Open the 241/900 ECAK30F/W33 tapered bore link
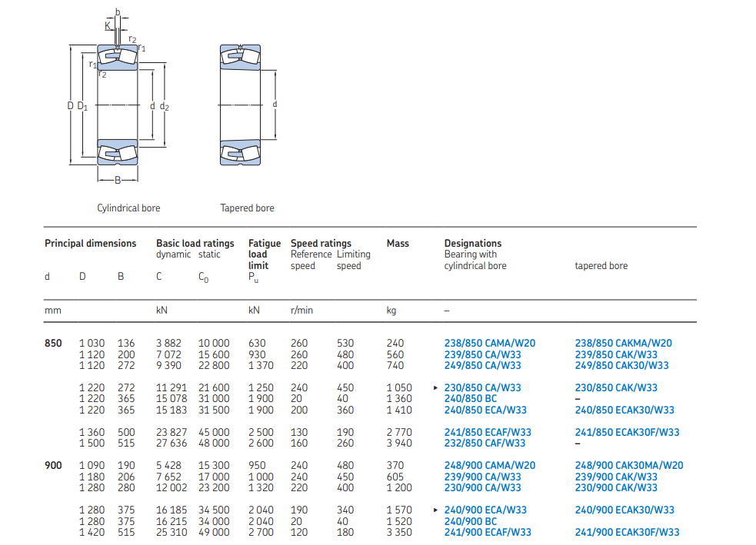This screenshot has height=545, width=756. [x=627, y=532]
